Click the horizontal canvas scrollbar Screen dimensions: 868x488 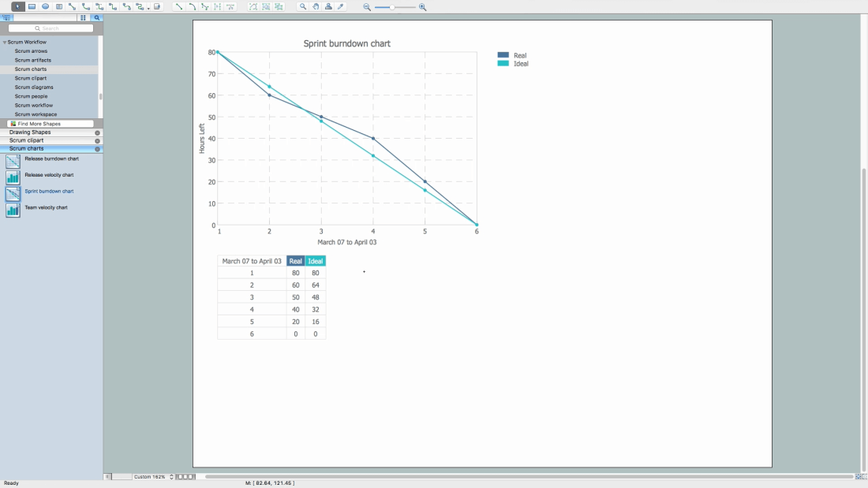click(529, 476)
